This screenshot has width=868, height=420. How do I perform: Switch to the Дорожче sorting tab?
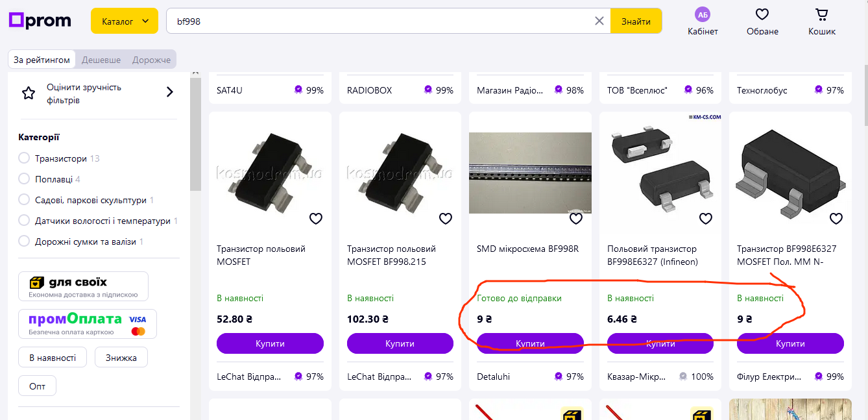tap(151, 60)
